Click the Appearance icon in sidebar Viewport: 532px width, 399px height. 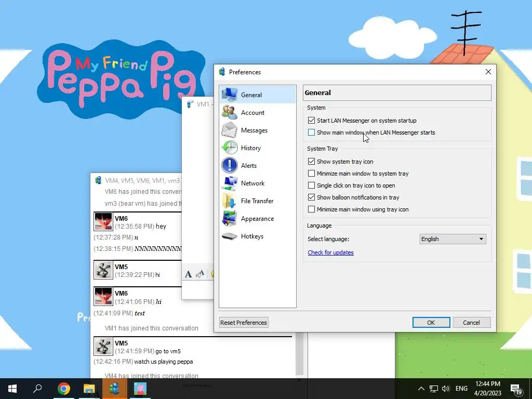click(x=230, y=219)
